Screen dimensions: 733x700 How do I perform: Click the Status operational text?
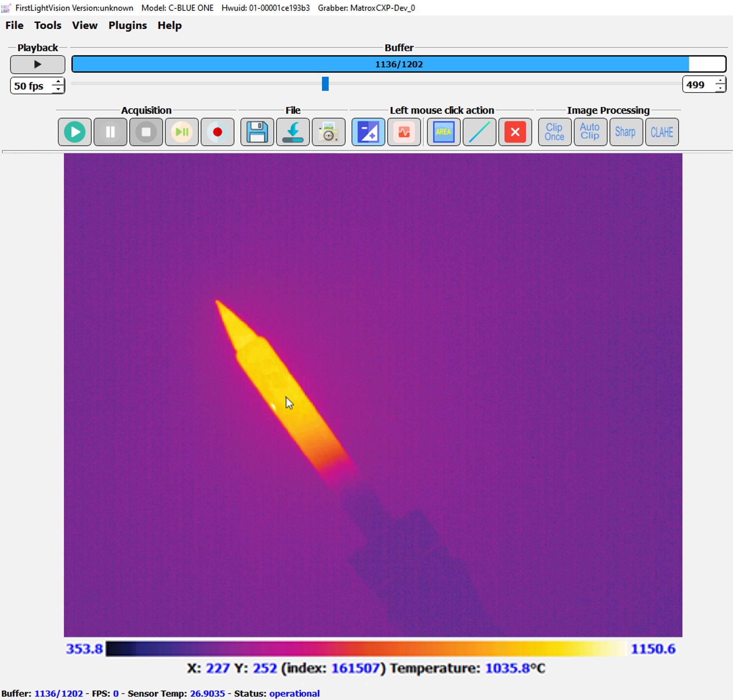(x=294, y=694)
